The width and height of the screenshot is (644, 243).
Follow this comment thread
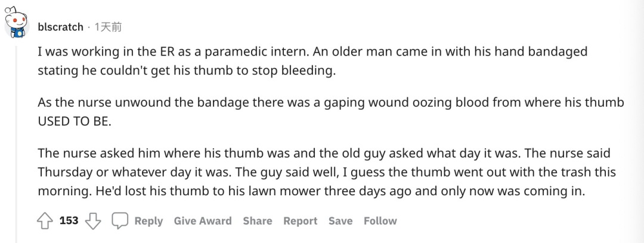380,221
